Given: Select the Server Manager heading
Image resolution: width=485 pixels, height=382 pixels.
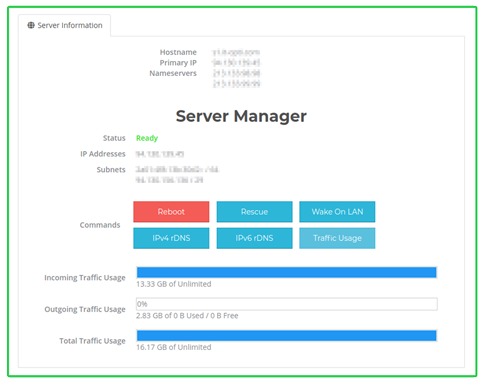Looking at the screenshot, I should tap(241, 116).
